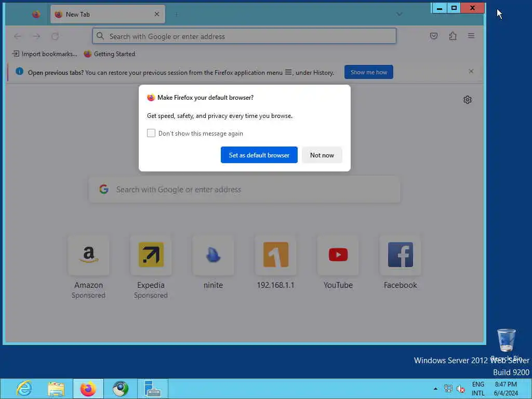Screen dimensions: 532x399
Task: Expand the list all tabs chevron
Action: [x=400, y=14]
